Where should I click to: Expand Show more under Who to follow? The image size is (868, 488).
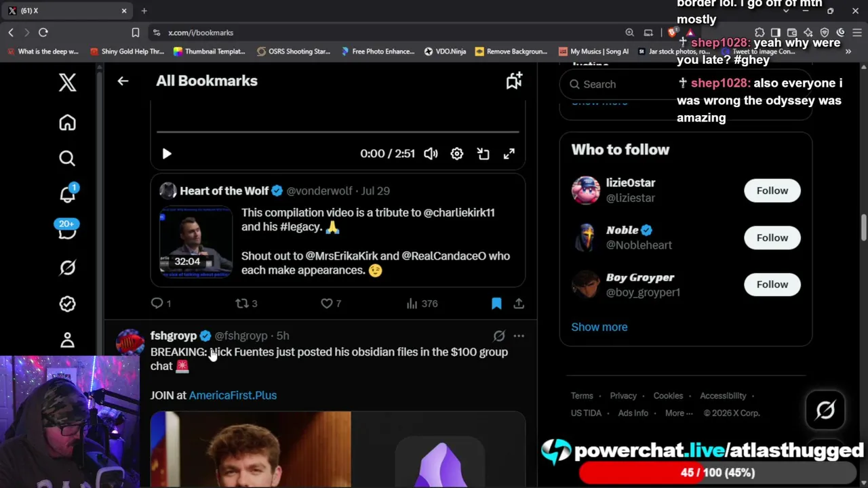[x=599, y=327]
